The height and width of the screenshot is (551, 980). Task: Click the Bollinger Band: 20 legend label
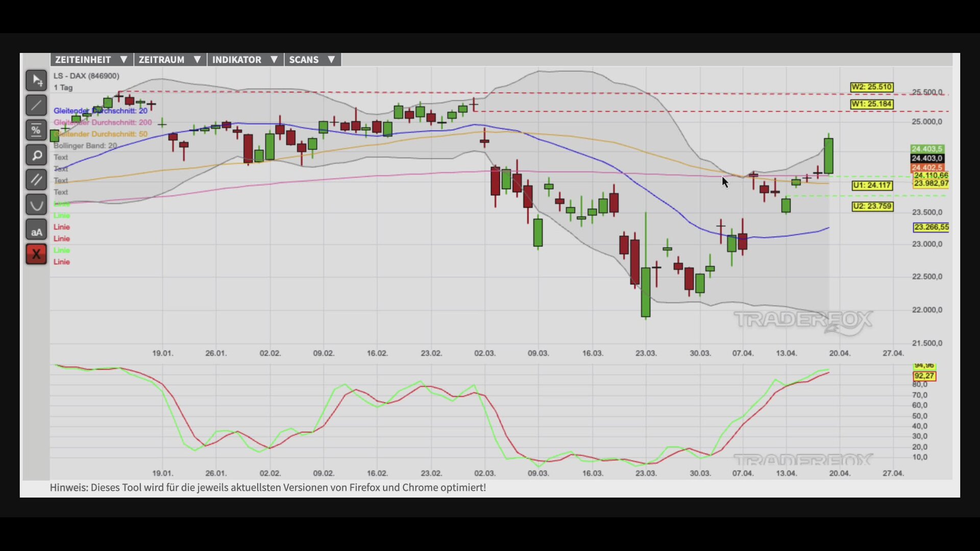85,145
